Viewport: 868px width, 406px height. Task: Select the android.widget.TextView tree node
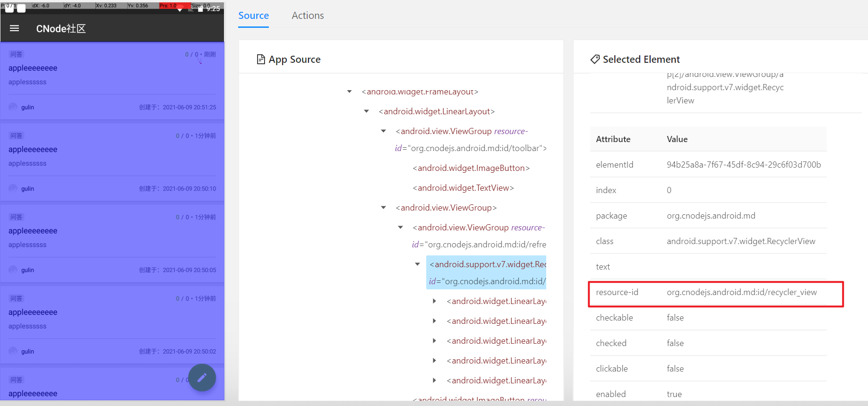pyautogui.click(x=463, y=188)
